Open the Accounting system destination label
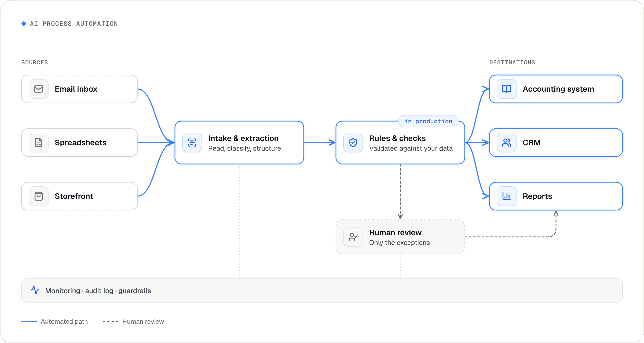 click(558, 89)
